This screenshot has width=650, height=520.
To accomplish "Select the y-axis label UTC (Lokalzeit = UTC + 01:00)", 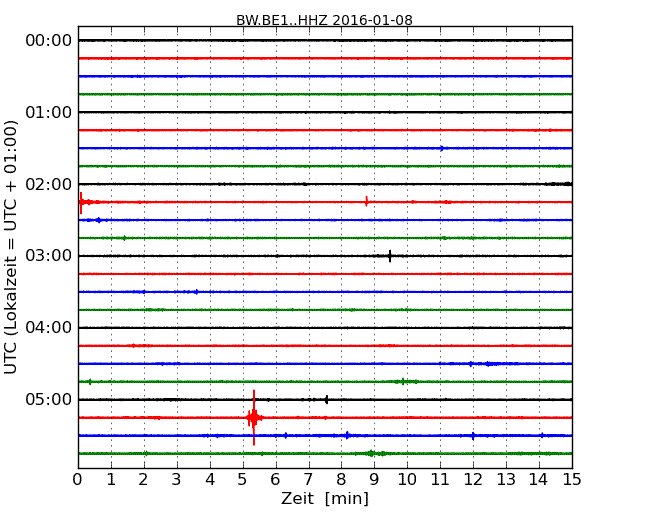I will point(10,247).
